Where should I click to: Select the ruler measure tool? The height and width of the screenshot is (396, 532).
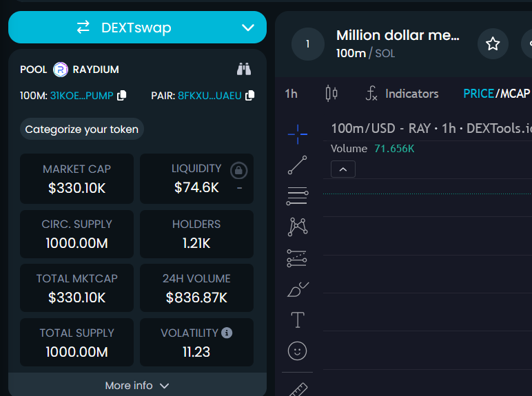(298, 390)
